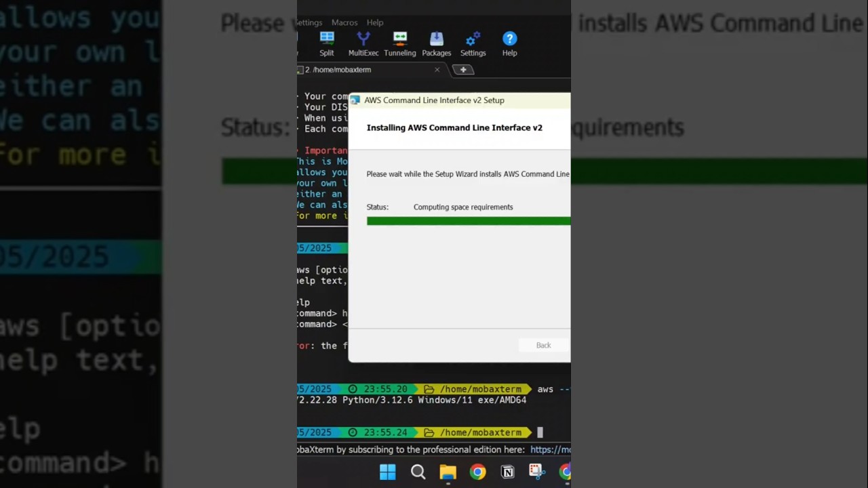The height and width of the screenshot is (488, 868).
Task: Open the Settings gear icon in toolbar
Action: point(473,44)
